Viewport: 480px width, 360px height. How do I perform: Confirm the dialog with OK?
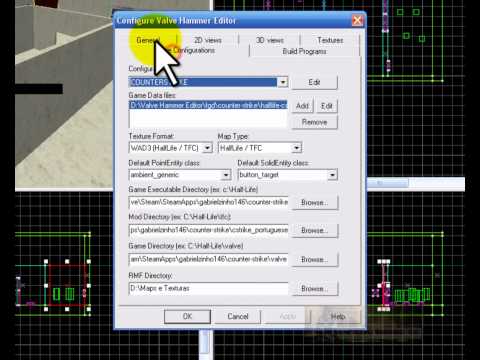click(x=187, y=316)
